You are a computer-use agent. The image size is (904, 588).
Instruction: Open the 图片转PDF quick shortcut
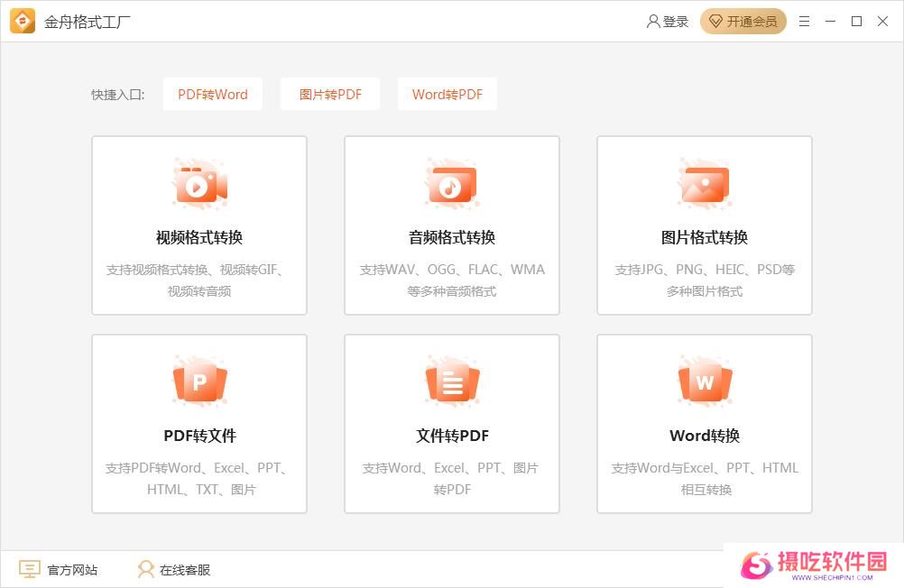click(x=330, y=94)
